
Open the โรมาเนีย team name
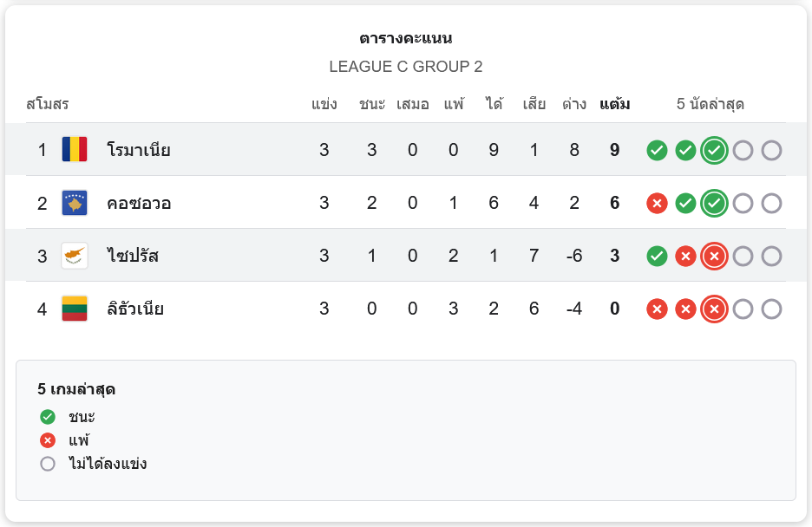(138, 151)
